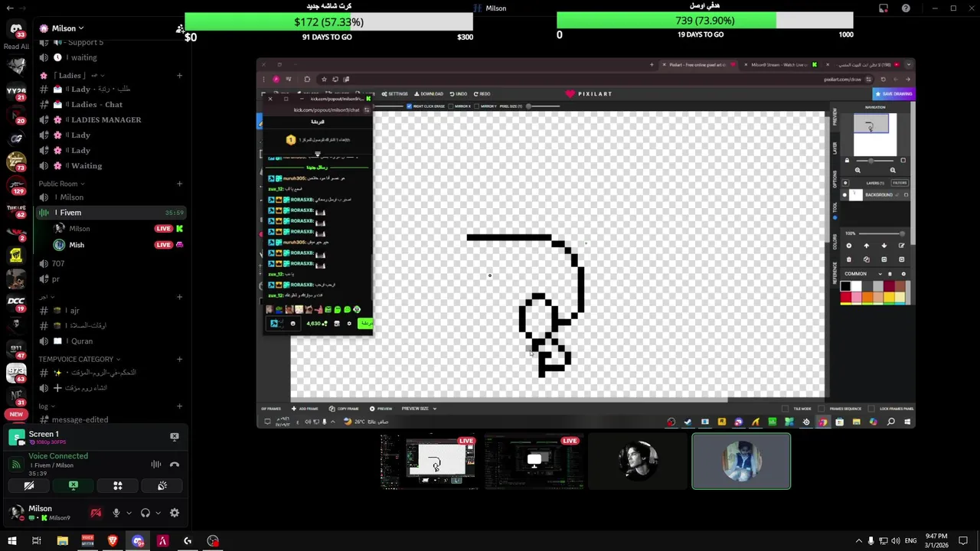Viewport: 980px width, 551px height.
Task: Select the Background layer
Action: point(875,195)
